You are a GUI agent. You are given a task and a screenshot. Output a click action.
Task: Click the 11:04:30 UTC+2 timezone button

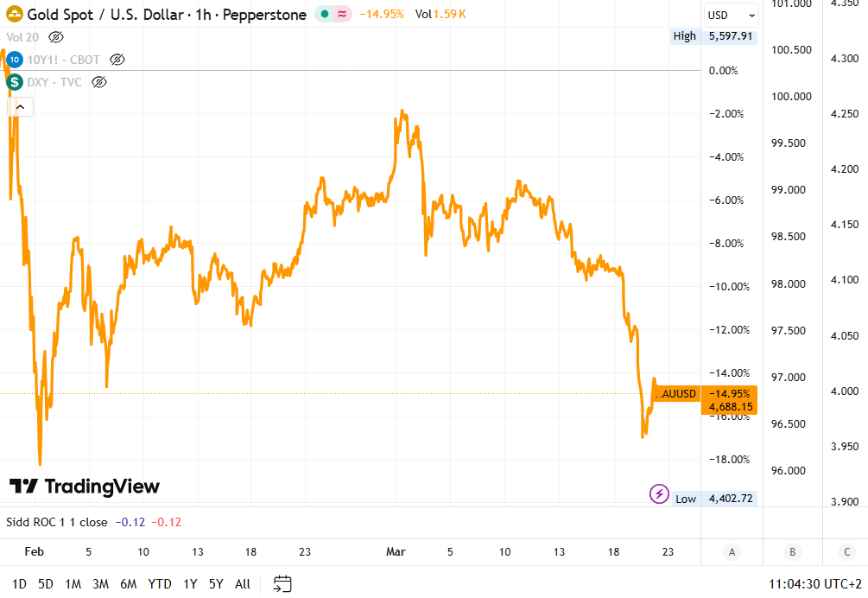pos(815,584)
